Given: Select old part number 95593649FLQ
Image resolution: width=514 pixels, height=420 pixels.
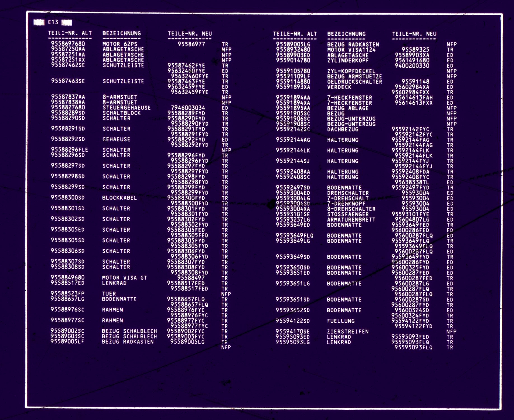Looking at the screenshot, I should pos(295,236).
